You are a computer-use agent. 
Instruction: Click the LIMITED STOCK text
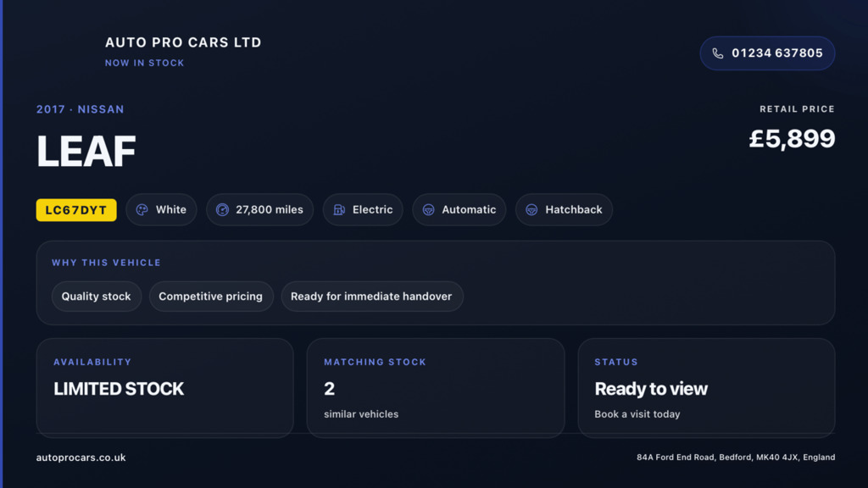click(x=119, y=389)
